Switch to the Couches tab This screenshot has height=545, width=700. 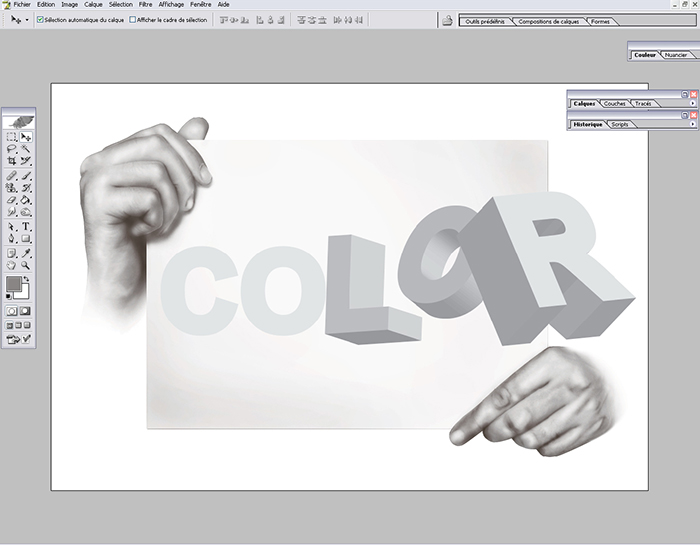pos(614,103)
